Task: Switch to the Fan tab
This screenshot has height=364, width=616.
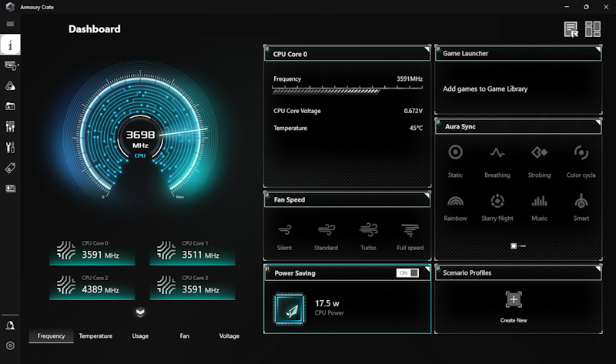Action: point(185,336)
